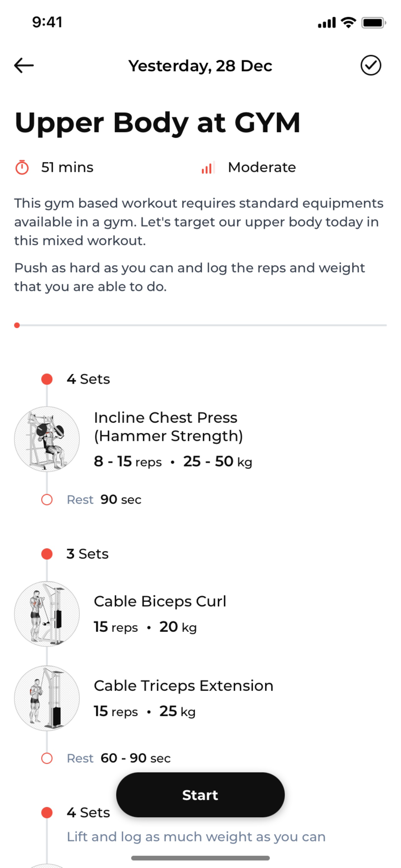
Task: Click the Moderate intensity bars icon
Action: pos(208,168)
